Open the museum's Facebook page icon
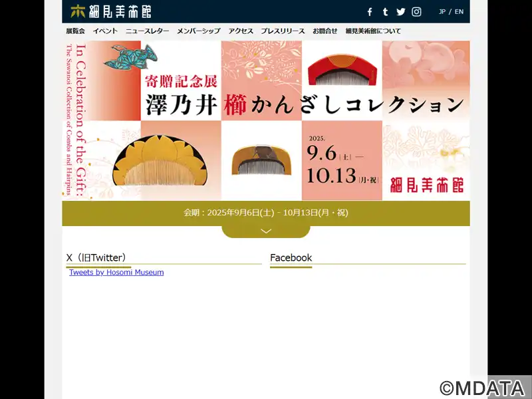The height and width of the screenshot is (399, 532). coord(370,12)
